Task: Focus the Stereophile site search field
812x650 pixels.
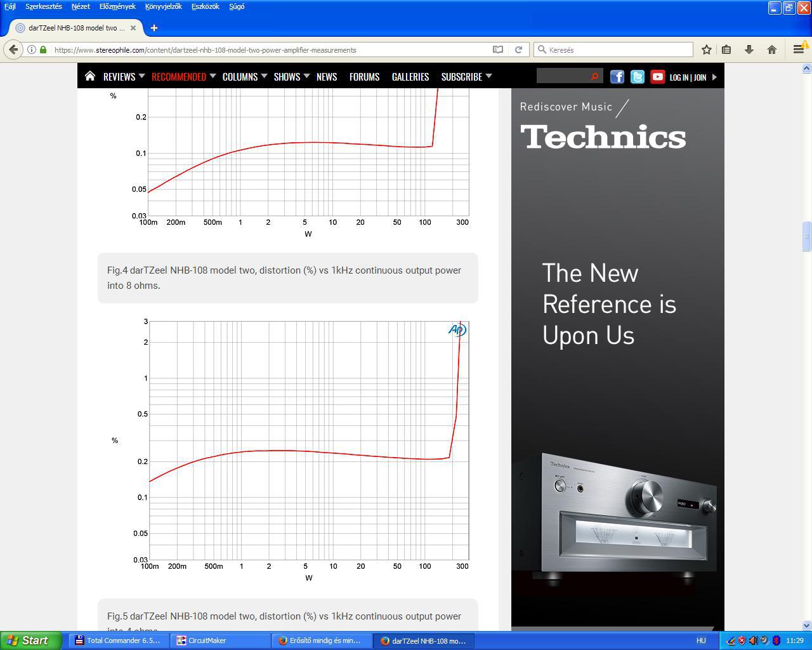Action: (x=562, y=77)
